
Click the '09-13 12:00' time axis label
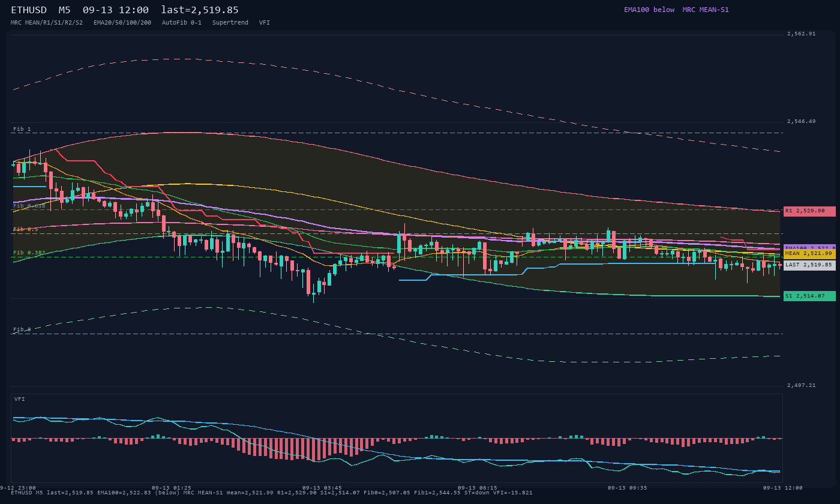(x=783, y=488)
